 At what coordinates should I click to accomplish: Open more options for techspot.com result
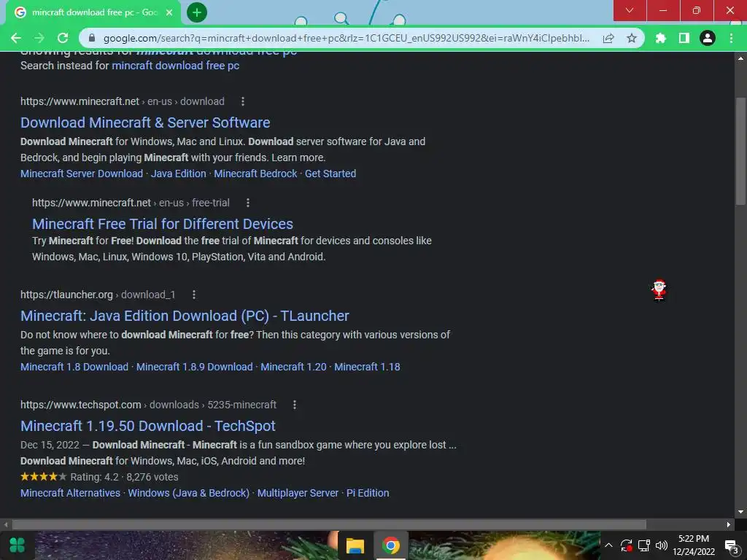click(295, 405)
